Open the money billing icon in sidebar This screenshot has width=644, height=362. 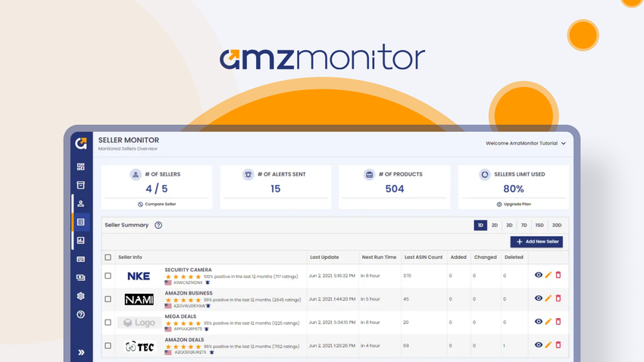point(81,277)
